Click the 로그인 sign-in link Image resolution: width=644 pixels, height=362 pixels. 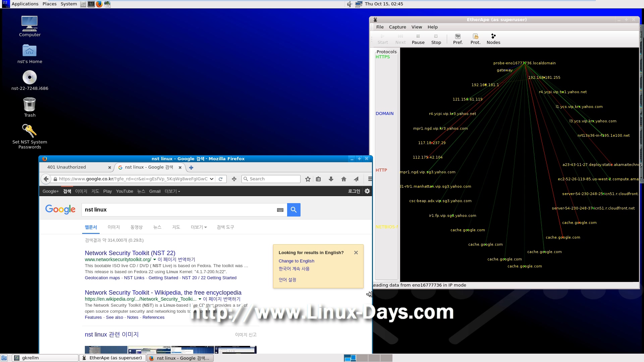tap(354, 191)
